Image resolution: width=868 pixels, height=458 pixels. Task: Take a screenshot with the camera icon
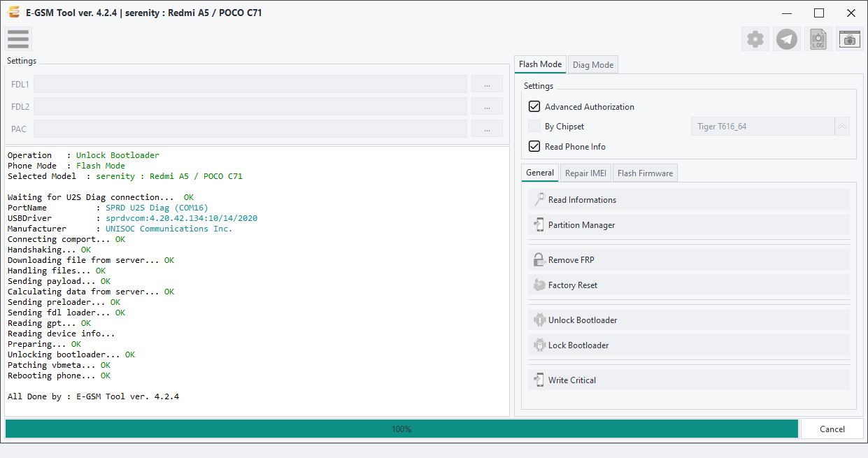coord(850,39)
